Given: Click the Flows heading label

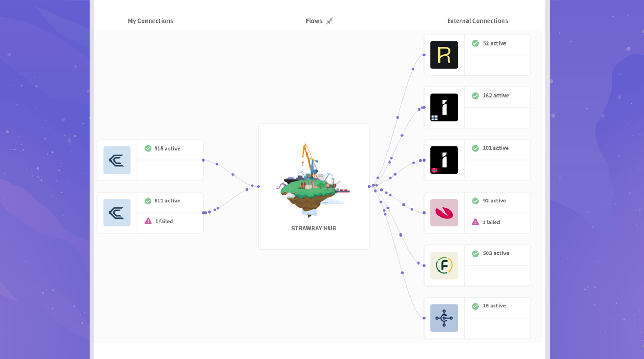Looking at the screenshot, I should tap(314, 21).
